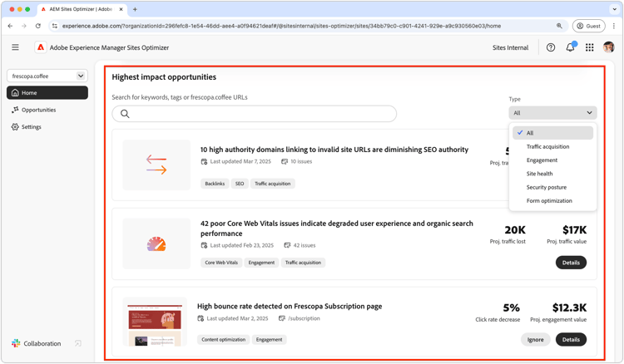Select Form optimization filter option
This screenshot has height=364, width=624.
point(549,200)
